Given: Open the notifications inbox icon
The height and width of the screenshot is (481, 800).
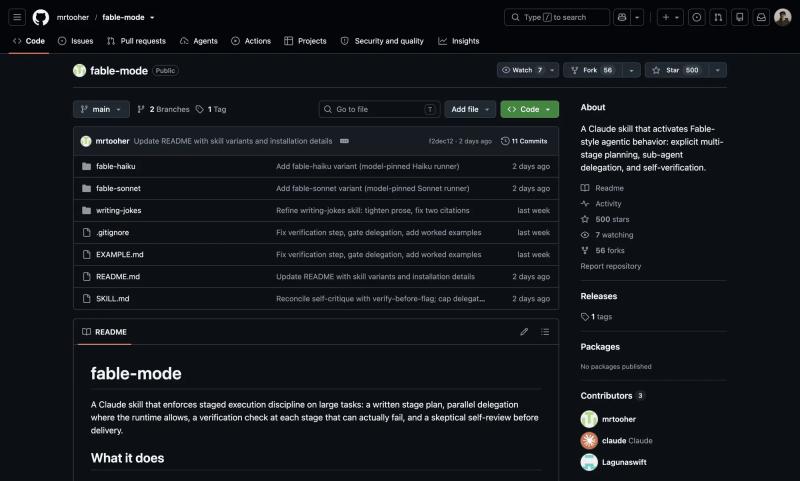Looking at the screenshot, I should (x=761, y=17).
